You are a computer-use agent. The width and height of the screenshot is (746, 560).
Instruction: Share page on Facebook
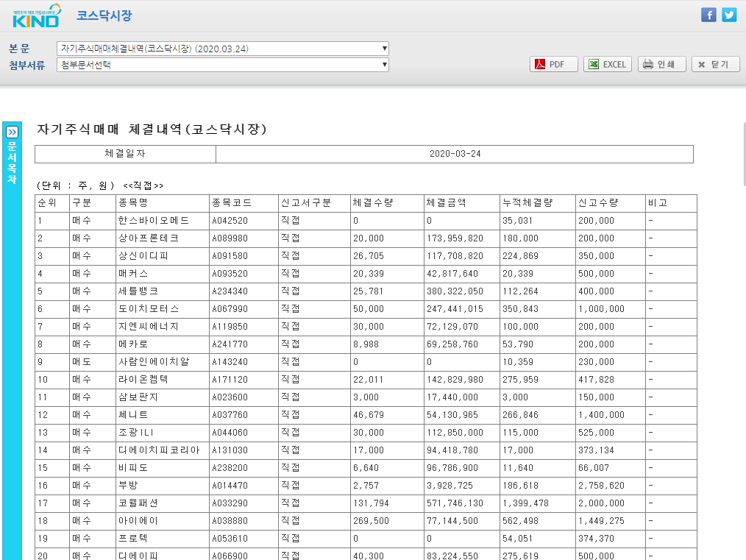(x=708, y=15)
